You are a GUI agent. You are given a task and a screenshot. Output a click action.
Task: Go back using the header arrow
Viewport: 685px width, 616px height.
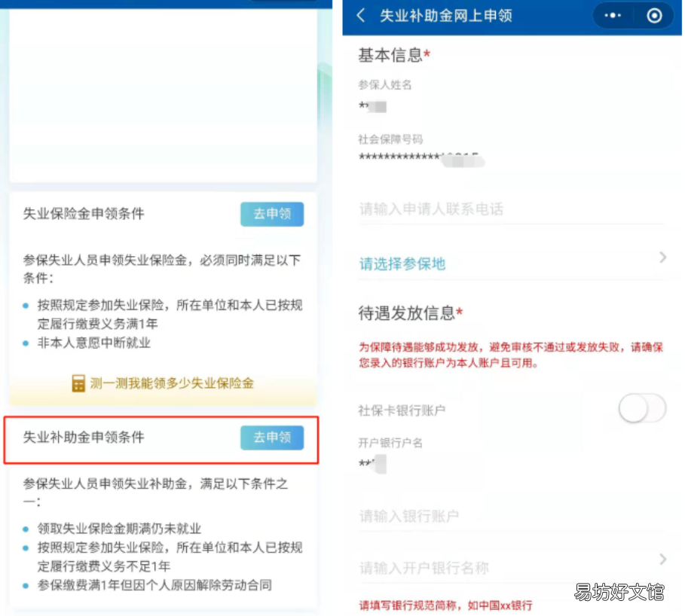[x=361, y=16]
